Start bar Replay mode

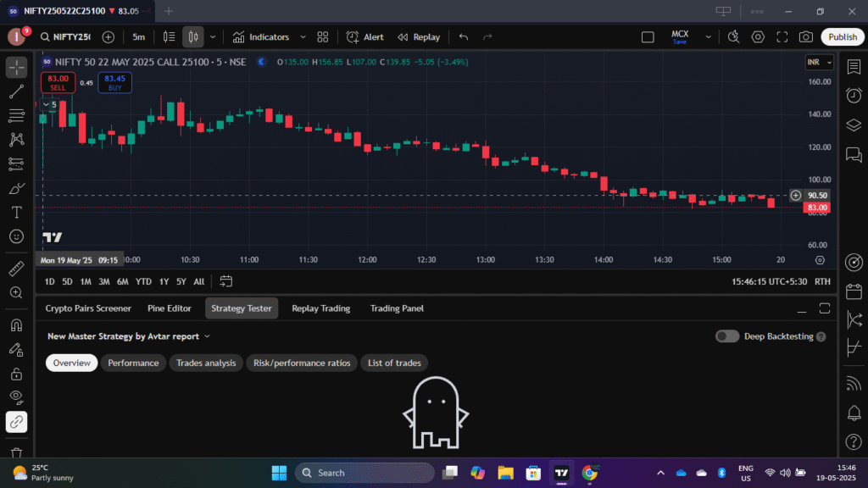pos(419,37)
